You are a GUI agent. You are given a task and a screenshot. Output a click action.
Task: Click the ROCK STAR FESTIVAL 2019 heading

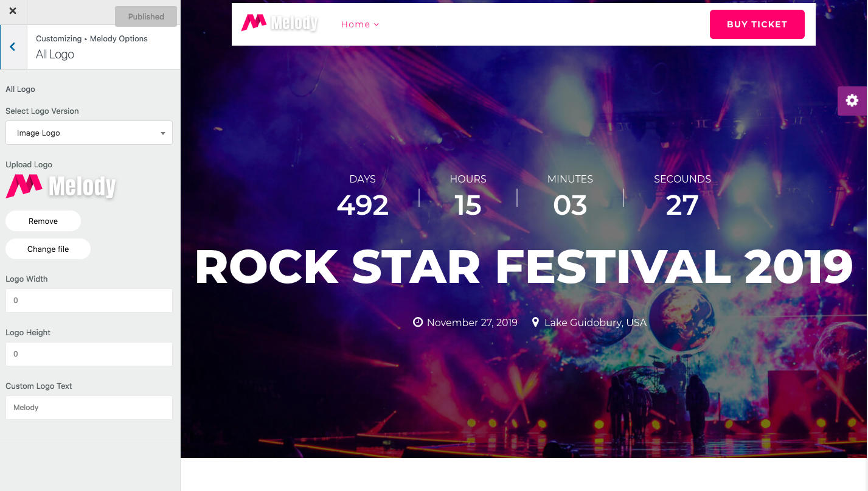coord(524,267)
